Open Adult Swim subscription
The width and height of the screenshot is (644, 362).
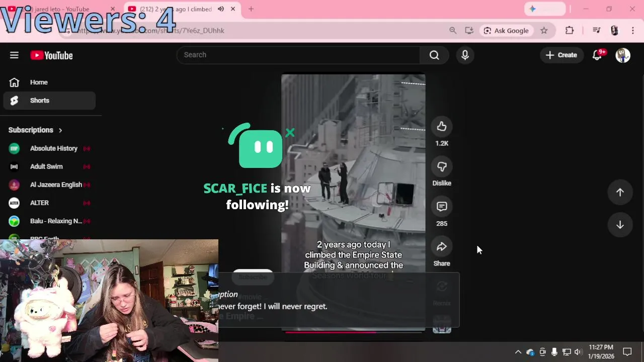pos(49,166)
